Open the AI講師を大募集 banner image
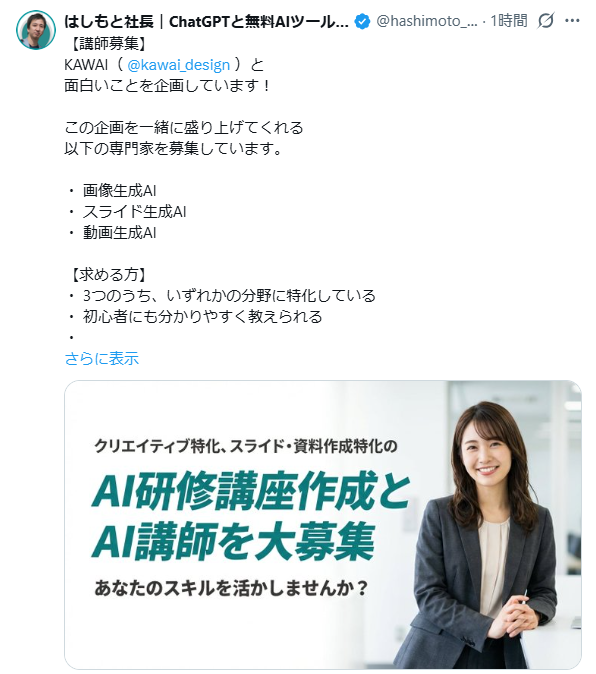 (323, 525)
